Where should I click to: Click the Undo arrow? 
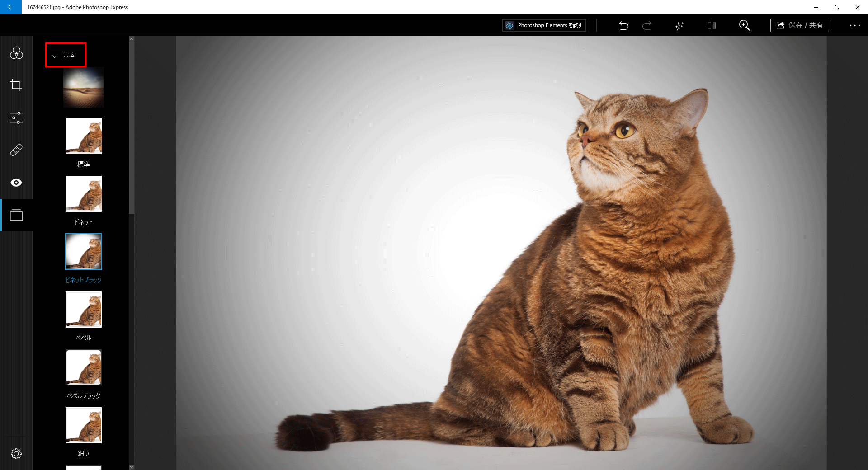point(624,25)
